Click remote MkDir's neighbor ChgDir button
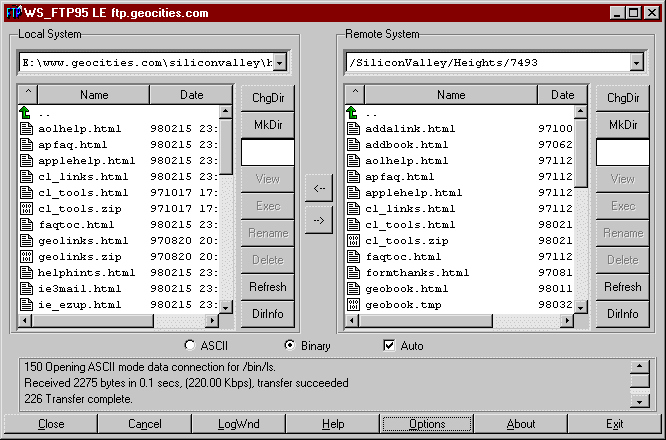 [x=623, y=98]
